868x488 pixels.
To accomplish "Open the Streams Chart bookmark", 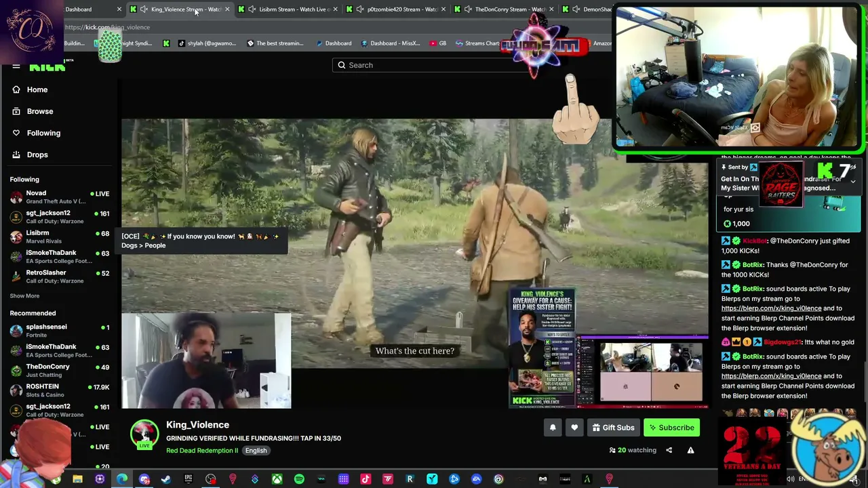I will [477, 43].
